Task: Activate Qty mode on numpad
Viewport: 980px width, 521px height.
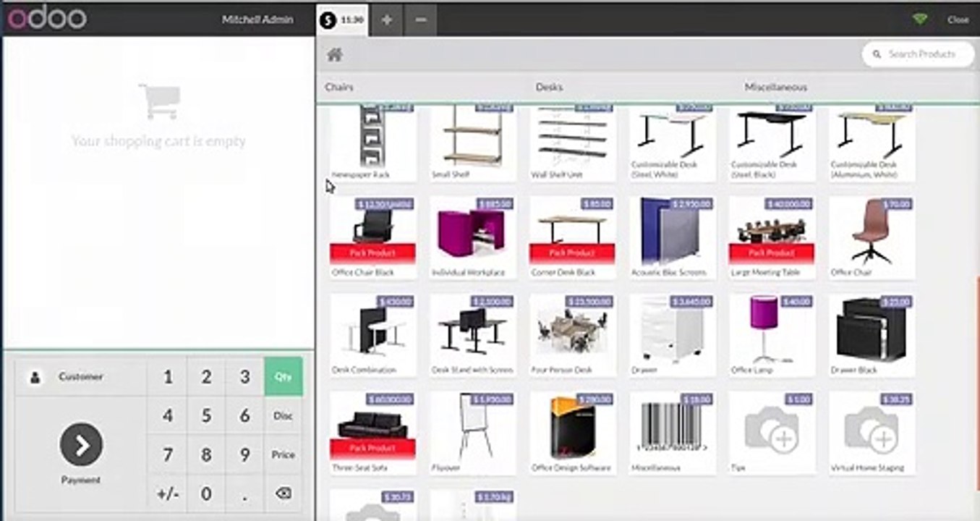Action: pos(284,376)
